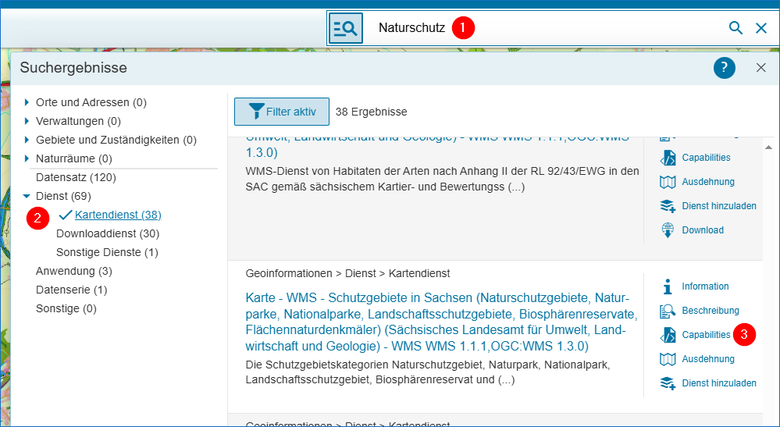Screen dimensions: 780x427
Task: Open the Schutzgebiete in Sachsen WMS title
Action: pos(441,322)
